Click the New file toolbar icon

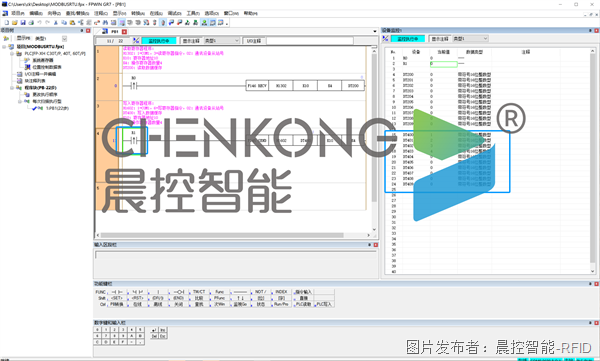click(6, 23)
